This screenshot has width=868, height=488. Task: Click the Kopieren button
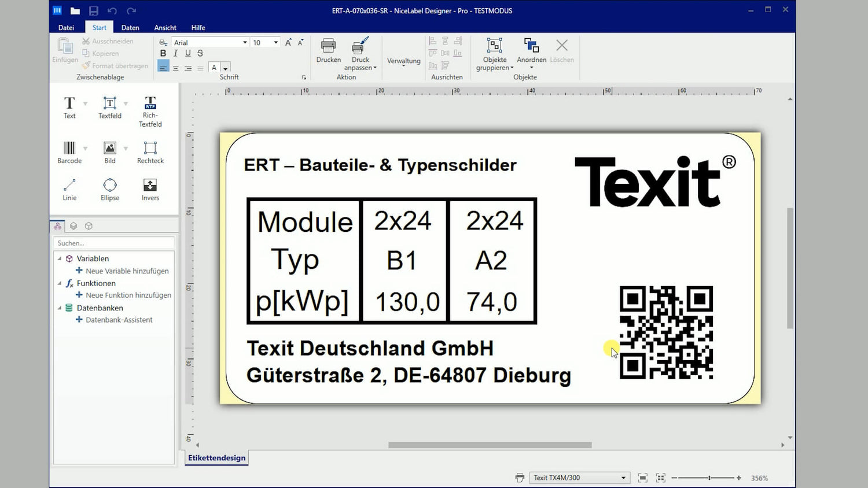coord(100,53)
